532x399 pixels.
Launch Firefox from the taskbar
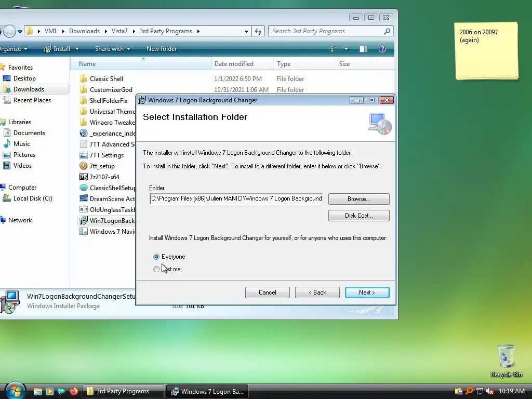73,391
